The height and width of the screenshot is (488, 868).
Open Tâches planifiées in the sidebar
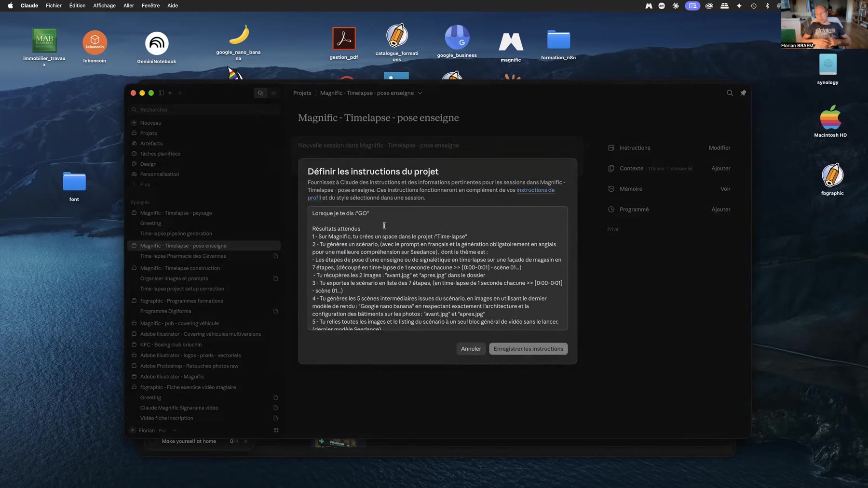[x=160, y=154]
